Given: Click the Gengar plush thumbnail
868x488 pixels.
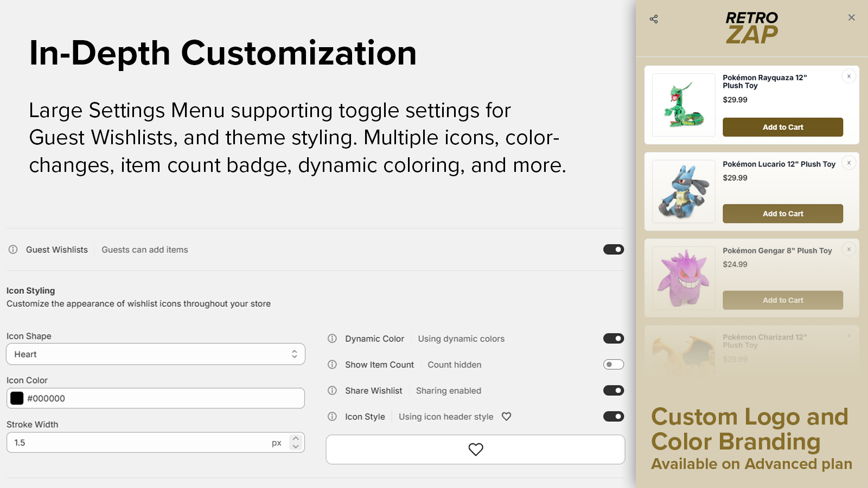Looking at the screenshot, I should point(683,278).
